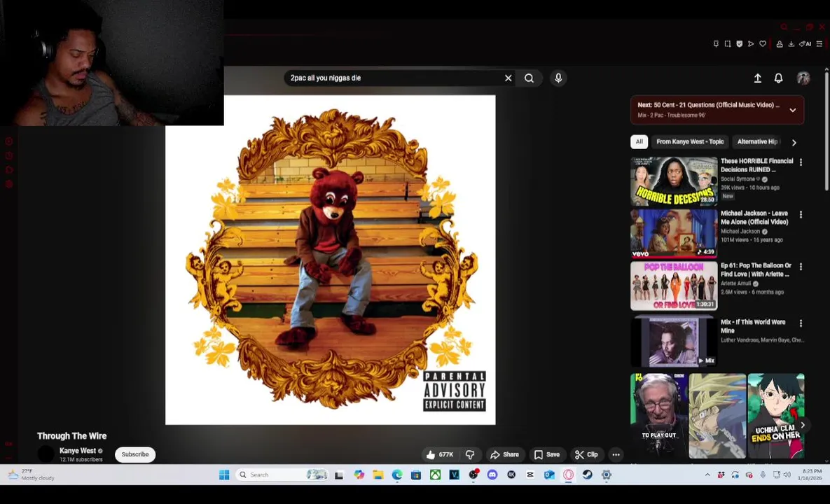Activate voice search microphone
The image size is (830, 504).
pos(558,78)
